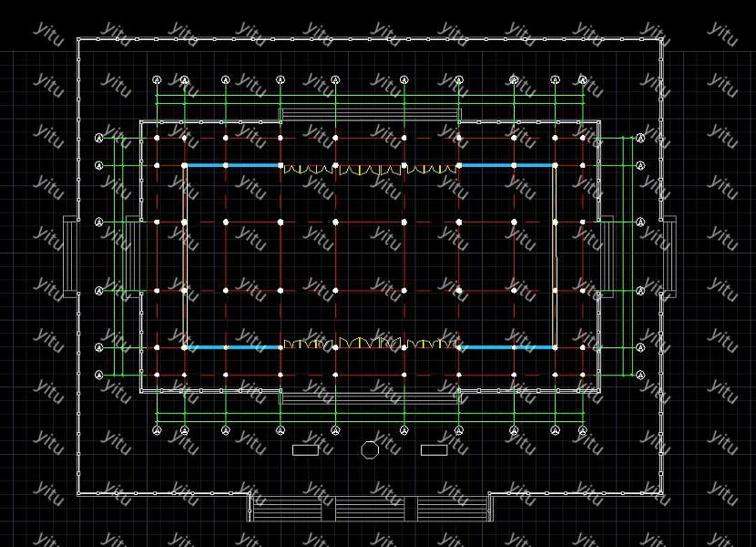
Task: Select the right stair flight at the bottom entrance
Action: coord(453,510)
